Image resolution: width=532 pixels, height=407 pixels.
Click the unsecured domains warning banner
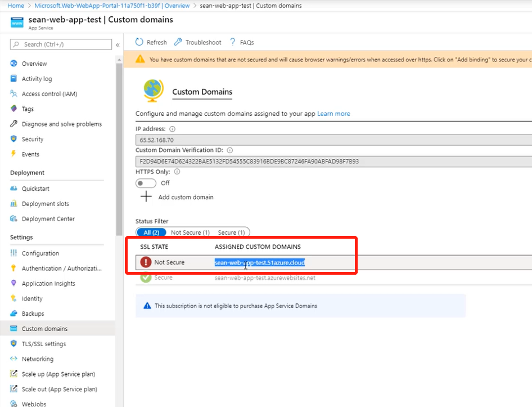328,60
